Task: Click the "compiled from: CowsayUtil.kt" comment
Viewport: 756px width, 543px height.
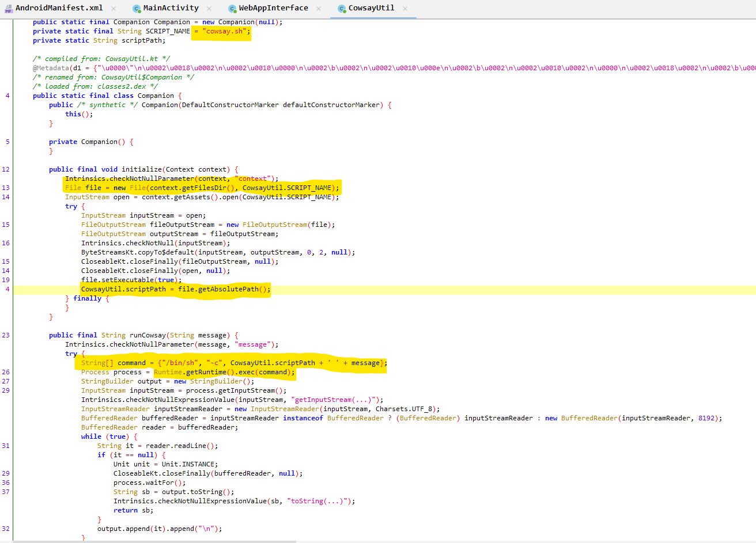Action: coord(101,59)
